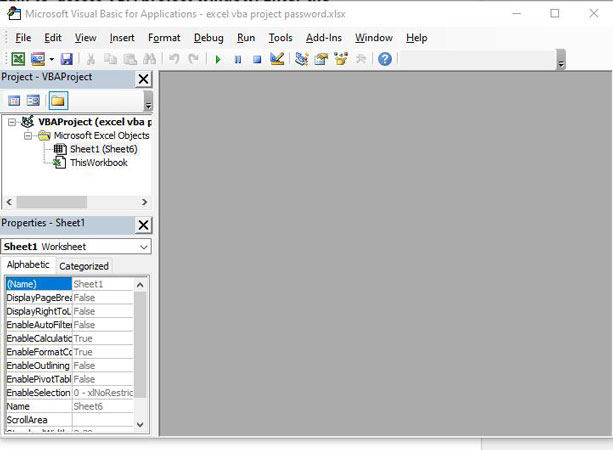
Task: Click the View Object icon in Project panel
Action: click(33, 101)
